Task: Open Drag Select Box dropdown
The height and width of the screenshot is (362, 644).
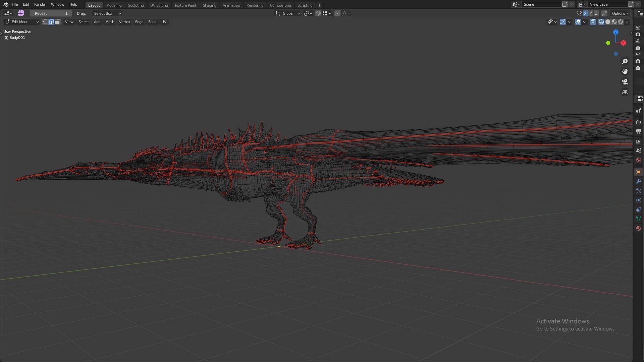Action: (x=107, y=13)
